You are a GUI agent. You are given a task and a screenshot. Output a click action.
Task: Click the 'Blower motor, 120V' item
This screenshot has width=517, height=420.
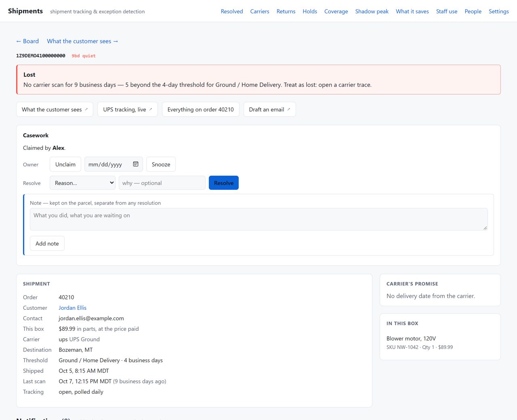[411, 338]
